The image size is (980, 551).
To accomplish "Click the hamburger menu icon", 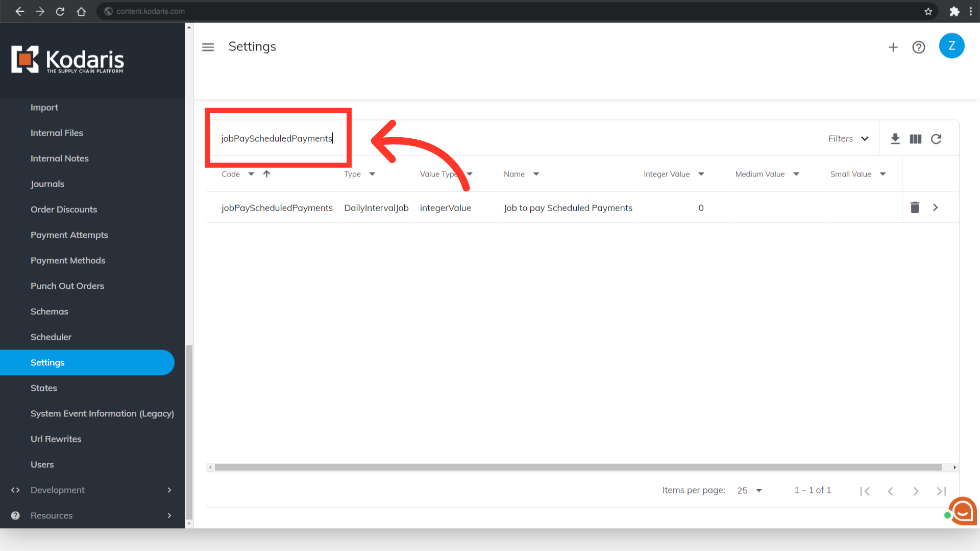I will 208,47.
